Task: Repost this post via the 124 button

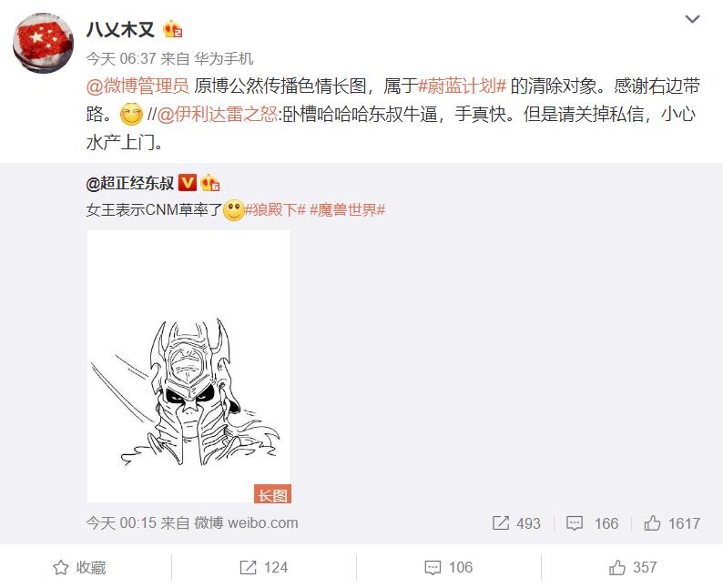Action: [264, 567]
